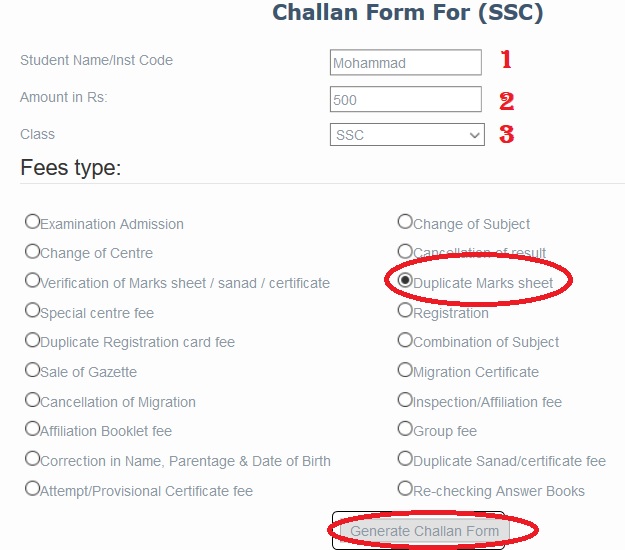Pick the Affiliation Booklet fee option
Screen dimensions: 625x550
coord(33,429)
